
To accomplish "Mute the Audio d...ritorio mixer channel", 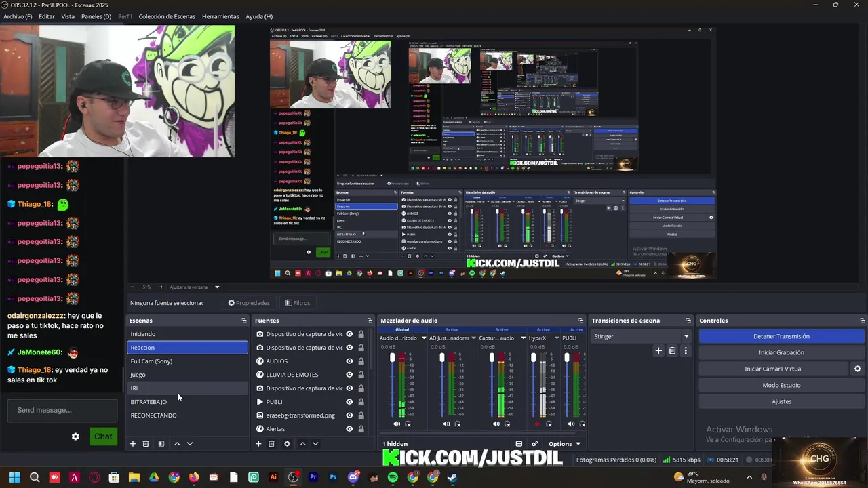I will (397, 424).
